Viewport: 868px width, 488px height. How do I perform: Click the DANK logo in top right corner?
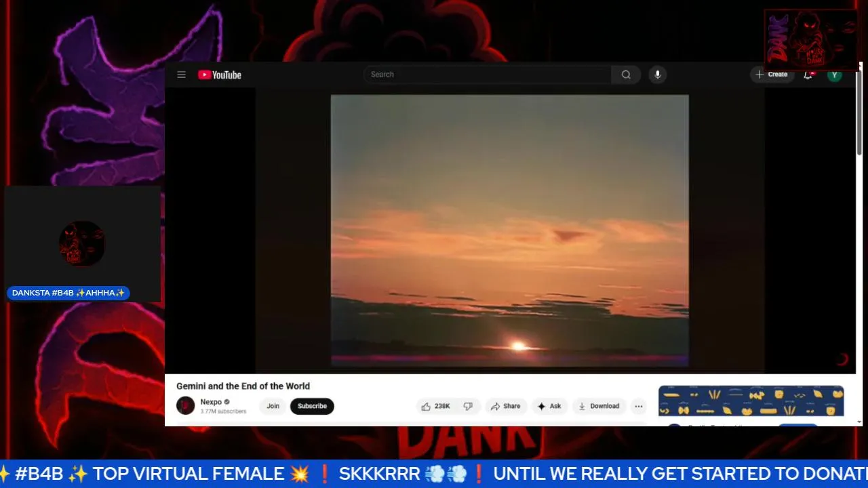[811, 40]
